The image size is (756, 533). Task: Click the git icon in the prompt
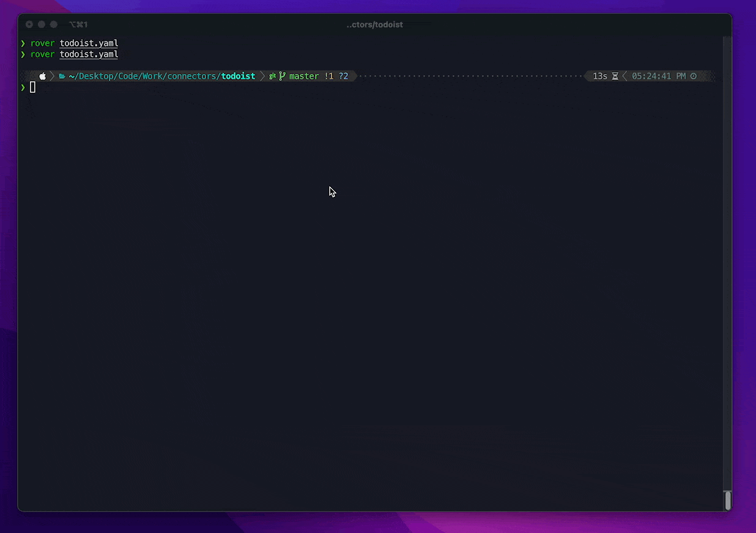(x=273, y=76)
